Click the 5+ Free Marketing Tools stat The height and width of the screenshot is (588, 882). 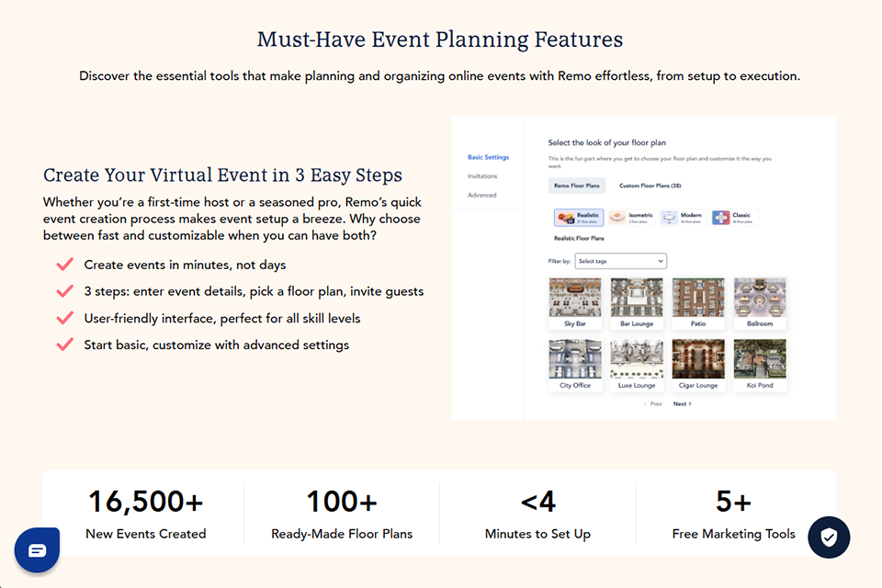pos(733,514)
